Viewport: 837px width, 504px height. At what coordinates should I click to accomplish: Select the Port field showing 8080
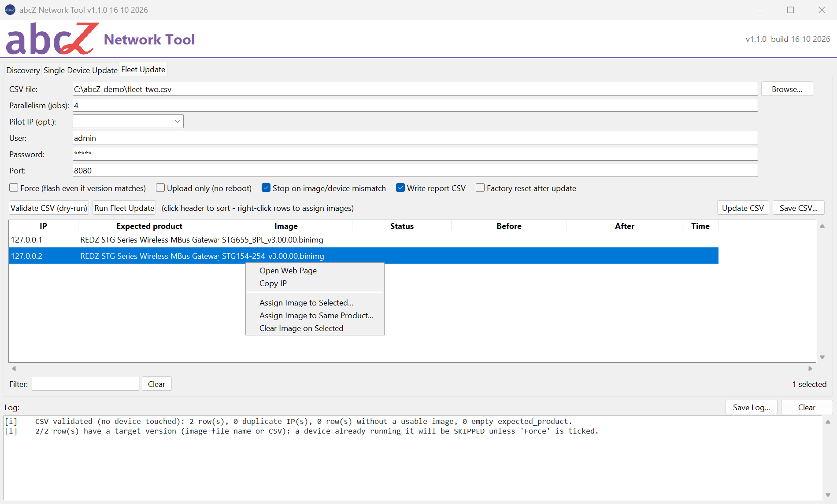[415, 170]
